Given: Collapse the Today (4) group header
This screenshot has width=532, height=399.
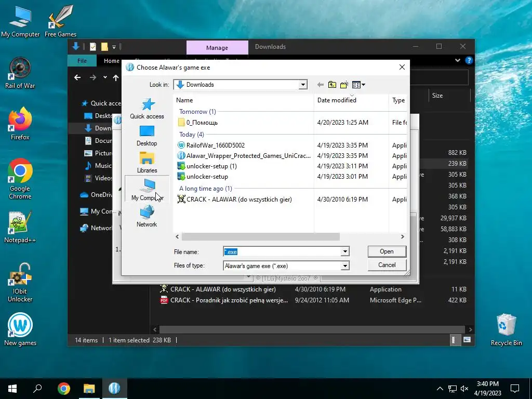Looking at the screenshot, I should click(191, 135).
